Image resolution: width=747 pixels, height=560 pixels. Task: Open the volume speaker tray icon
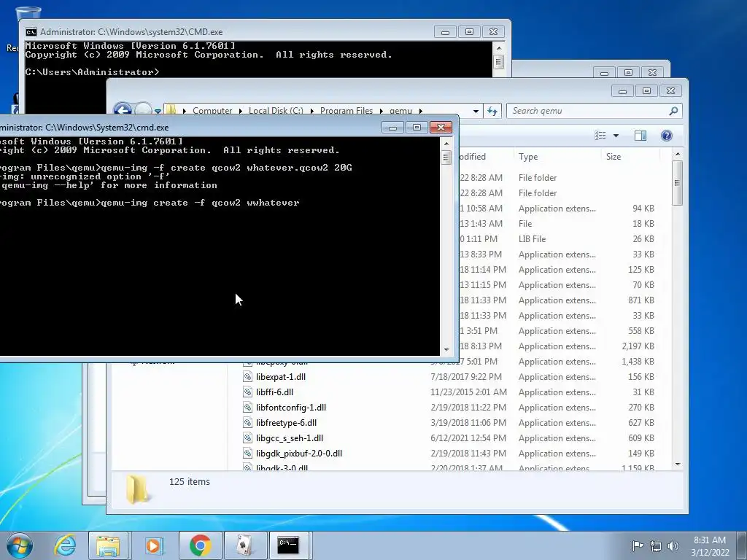pos(673,546)
